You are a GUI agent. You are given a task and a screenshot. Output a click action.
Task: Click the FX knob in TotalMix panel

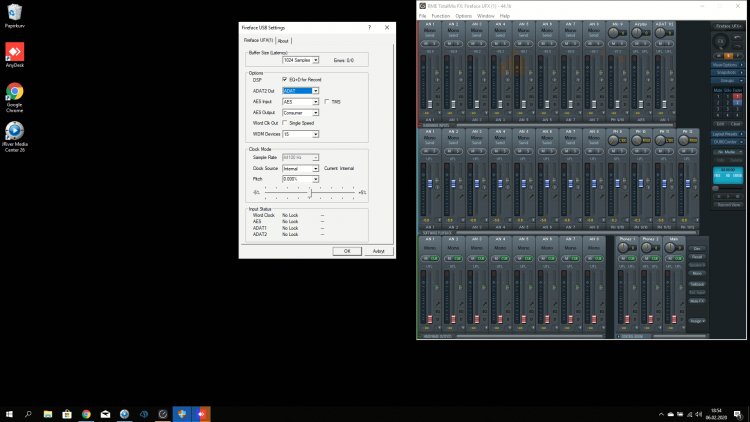click(720, 41)
